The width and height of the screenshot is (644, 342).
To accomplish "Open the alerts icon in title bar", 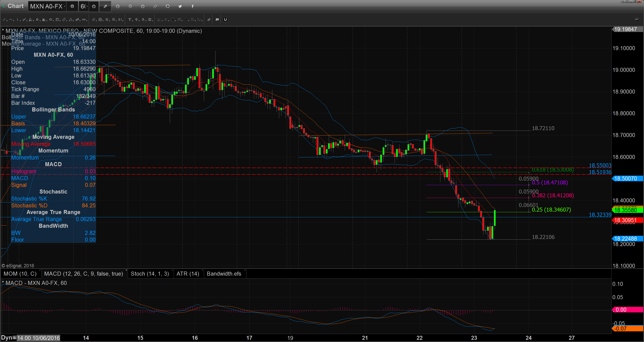I will [x=143, y=6].
